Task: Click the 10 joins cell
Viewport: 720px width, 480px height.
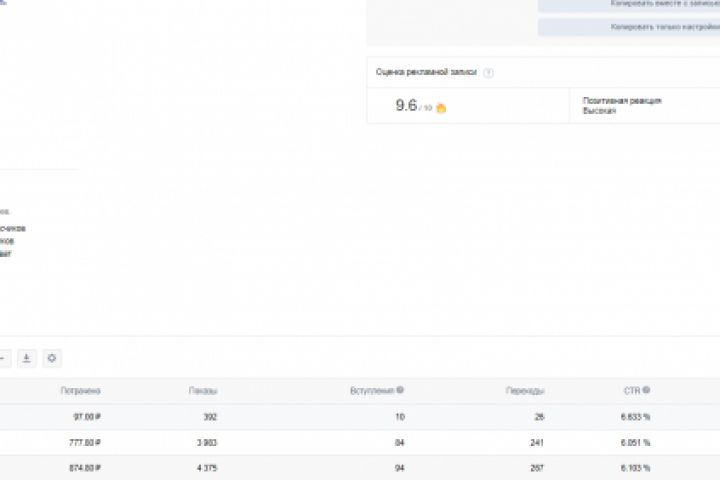Action: 400,417
